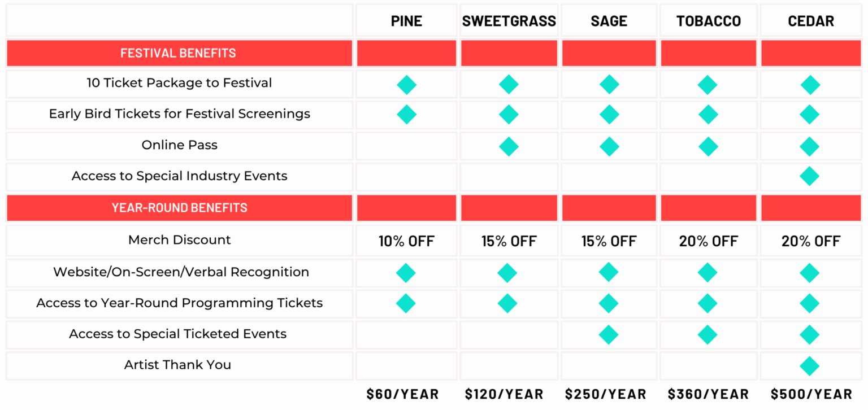Viewport: 868px width, 410px height.
Task: Click Tobacco's Early Bird Tickets diamond
Action: (708, 115)
